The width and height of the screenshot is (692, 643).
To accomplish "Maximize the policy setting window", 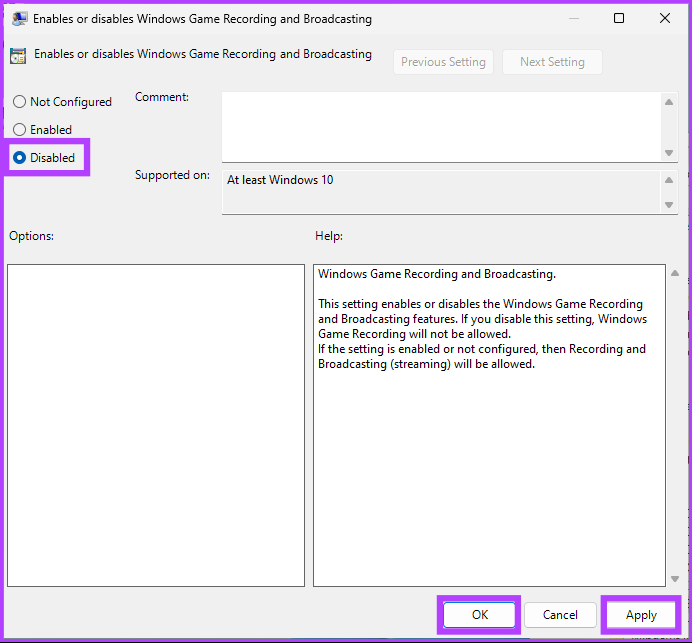I will click(x=618, y=18).
